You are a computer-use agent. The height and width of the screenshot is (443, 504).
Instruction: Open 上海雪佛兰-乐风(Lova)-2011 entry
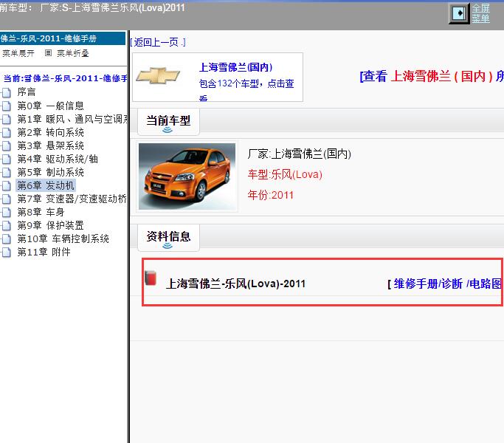[235, 284]
